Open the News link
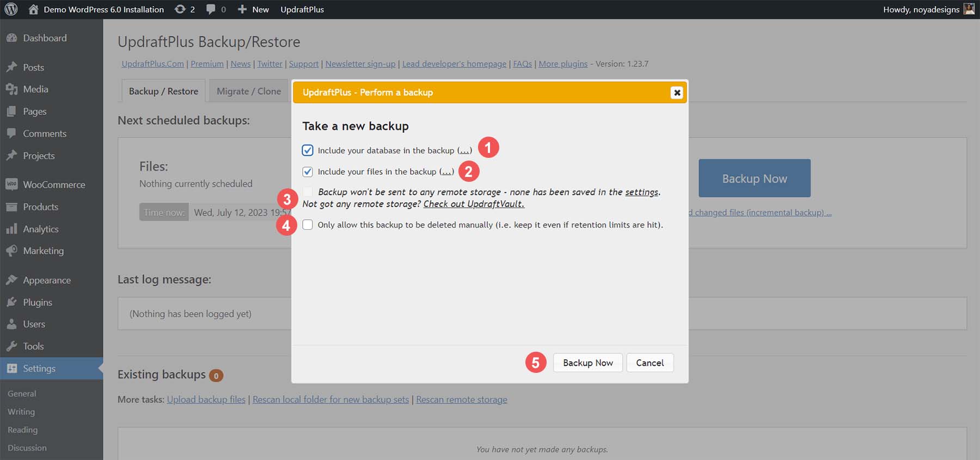980x460 pixels. 241,64
